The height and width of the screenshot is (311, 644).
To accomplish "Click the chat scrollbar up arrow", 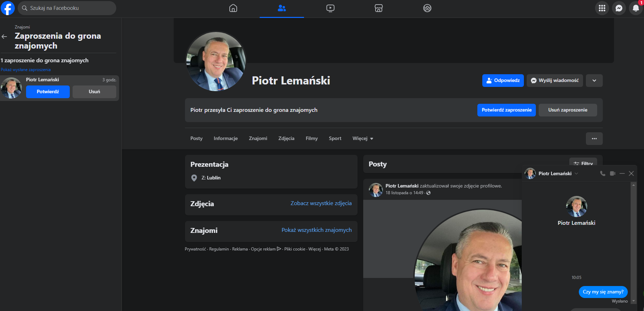I will [633, 185].
